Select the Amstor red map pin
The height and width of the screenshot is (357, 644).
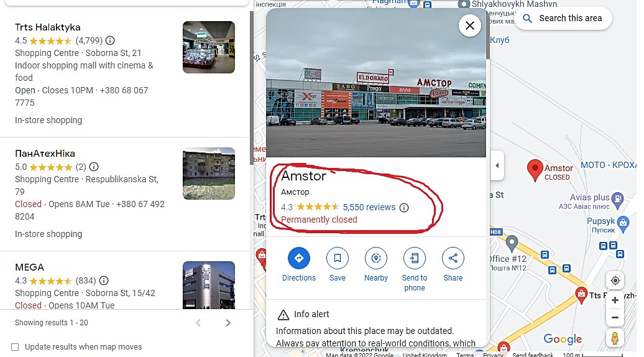[x=535, y=170]
